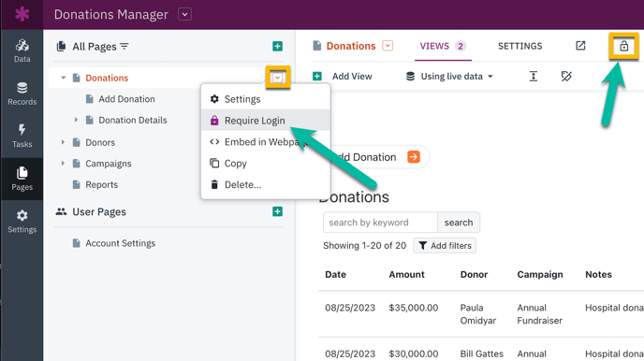Select the Add Donation child page
Viewport: 644px width, 361px height.
[x=126, y=99]
